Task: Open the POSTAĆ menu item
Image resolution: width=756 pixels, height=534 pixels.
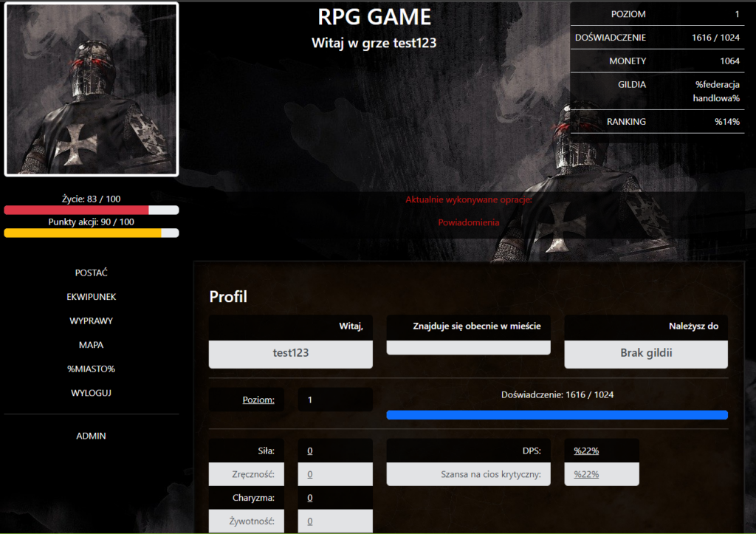Action: tap(92, 273)
